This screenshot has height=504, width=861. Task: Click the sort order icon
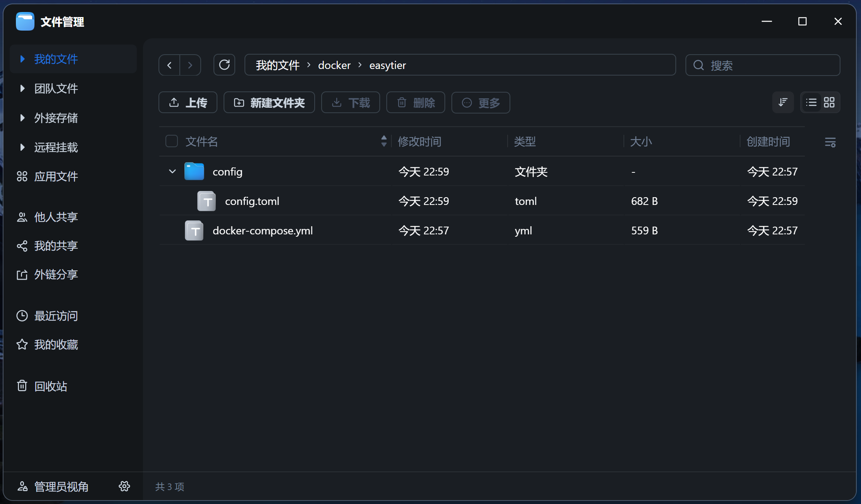tap(783, 102)
